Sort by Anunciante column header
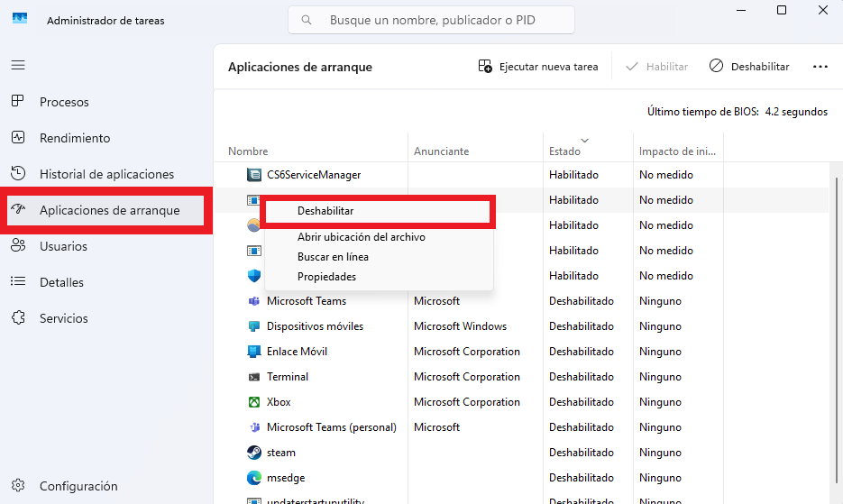 [x=441, y=151]
